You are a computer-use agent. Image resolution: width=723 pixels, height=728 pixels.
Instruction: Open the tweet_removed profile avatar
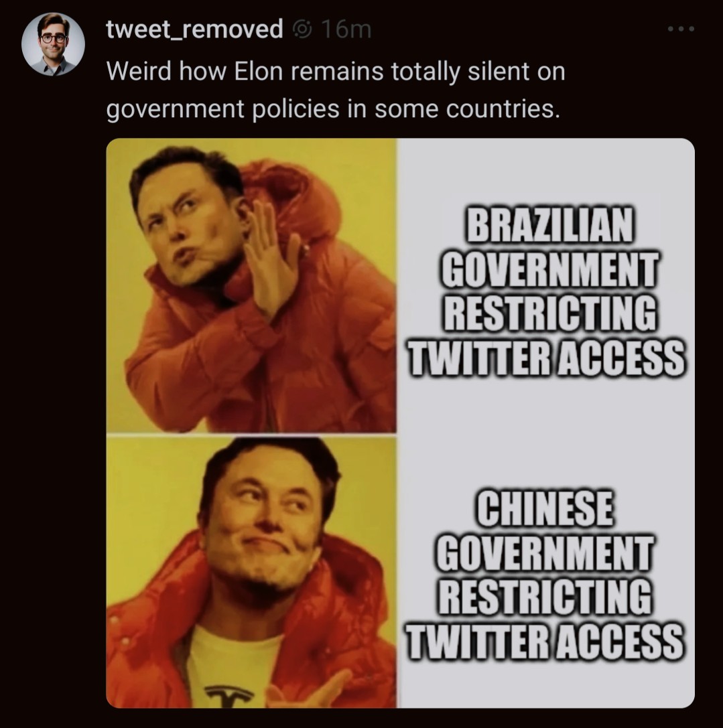tap(53, 44)
